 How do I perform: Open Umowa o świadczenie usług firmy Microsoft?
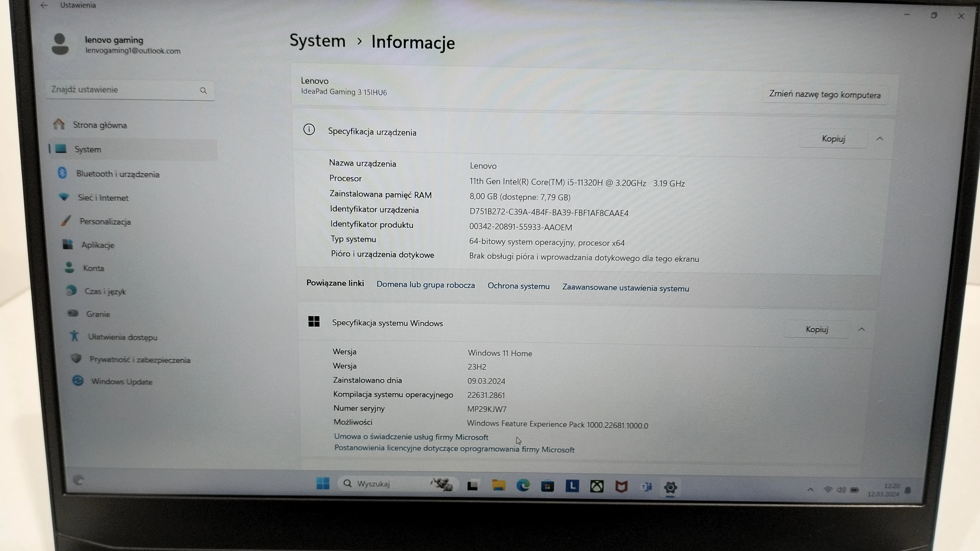[x=411, y=437]
